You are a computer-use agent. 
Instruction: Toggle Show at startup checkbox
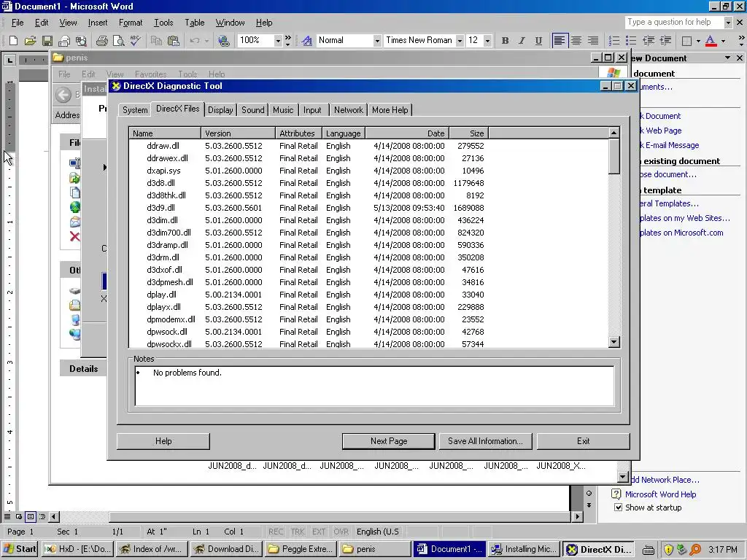point(618,507)
